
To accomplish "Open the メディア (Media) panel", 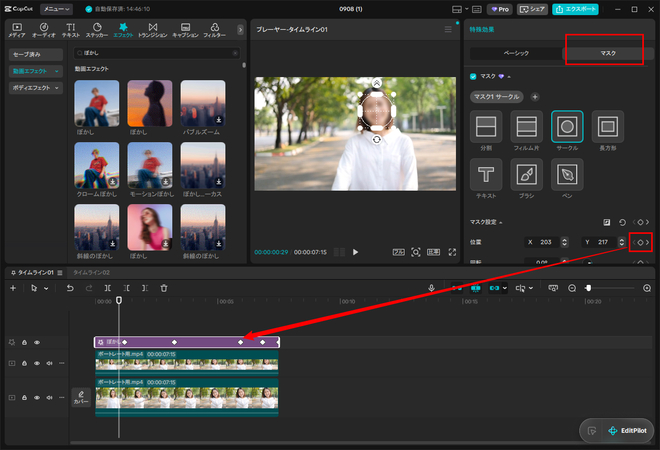I will point(17,30).
